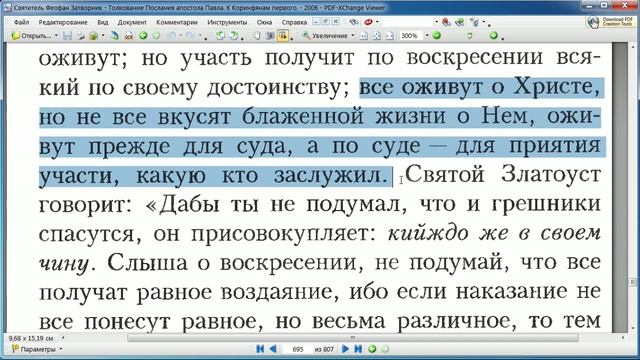Expand the arrow next to email icon
This screenshot has width=640, height=360.
tap(103, 36)
